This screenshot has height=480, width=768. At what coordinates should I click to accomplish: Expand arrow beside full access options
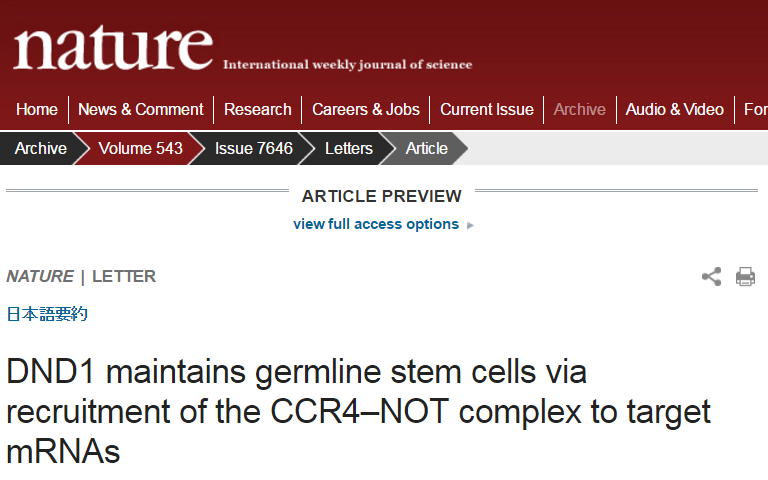pyautogui.click(x=470, y=225)
